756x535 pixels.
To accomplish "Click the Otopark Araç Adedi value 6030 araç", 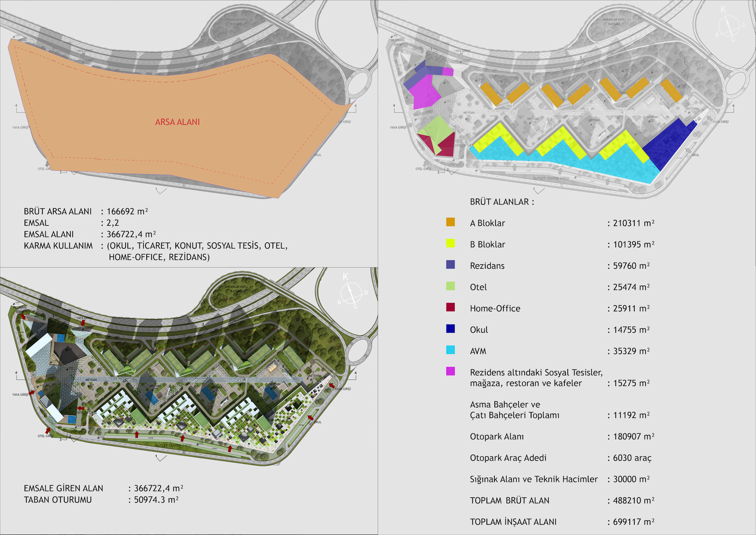I will (632, 458).
